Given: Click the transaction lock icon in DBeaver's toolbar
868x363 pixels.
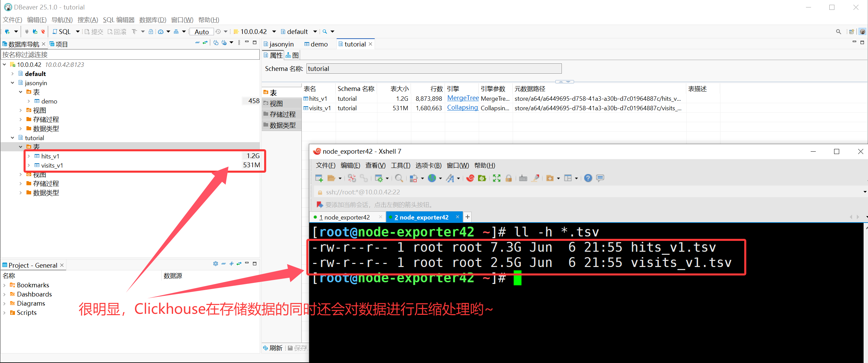Looking at the screenshot, I should click(151, 32).
